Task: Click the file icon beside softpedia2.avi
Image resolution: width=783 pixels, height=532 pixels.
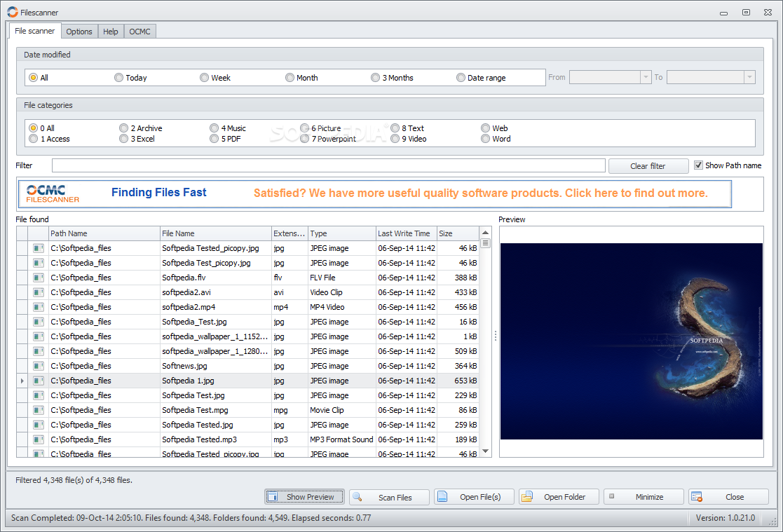Action: 38,292
